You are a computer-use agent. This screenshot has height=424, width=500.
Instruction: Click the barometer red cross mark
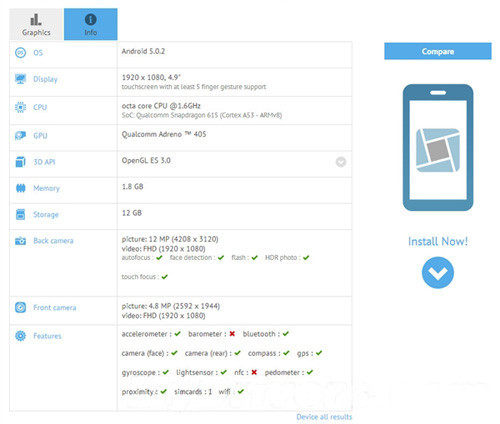point(232,334)
